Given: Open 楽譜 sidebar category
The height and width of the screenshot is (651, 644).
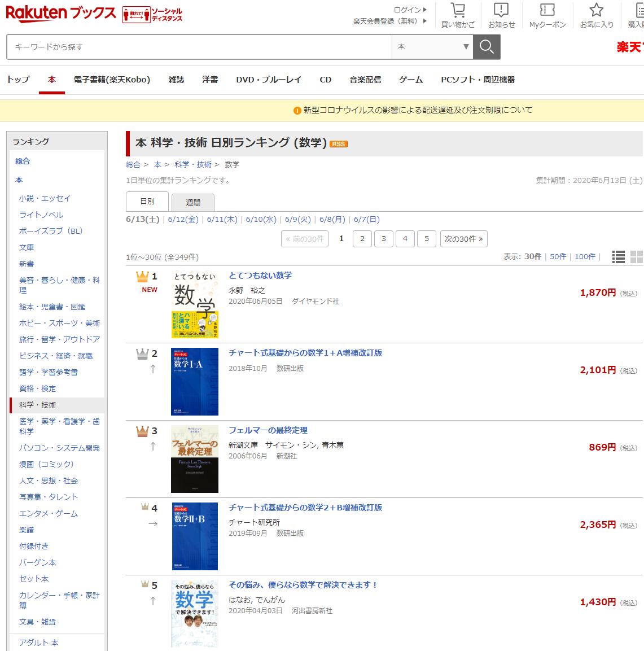Looking at the screenshot, I should click(x=27, y=530).
